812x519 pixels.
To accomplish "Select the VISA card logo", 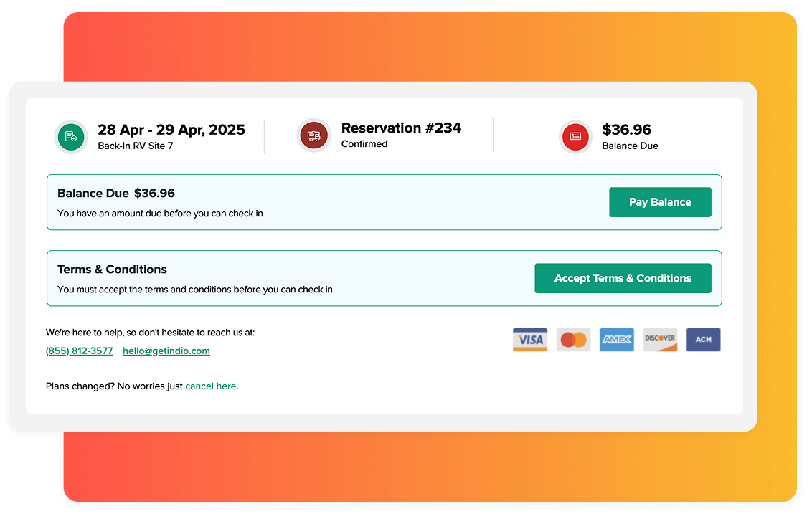I will tap(530, 340).
